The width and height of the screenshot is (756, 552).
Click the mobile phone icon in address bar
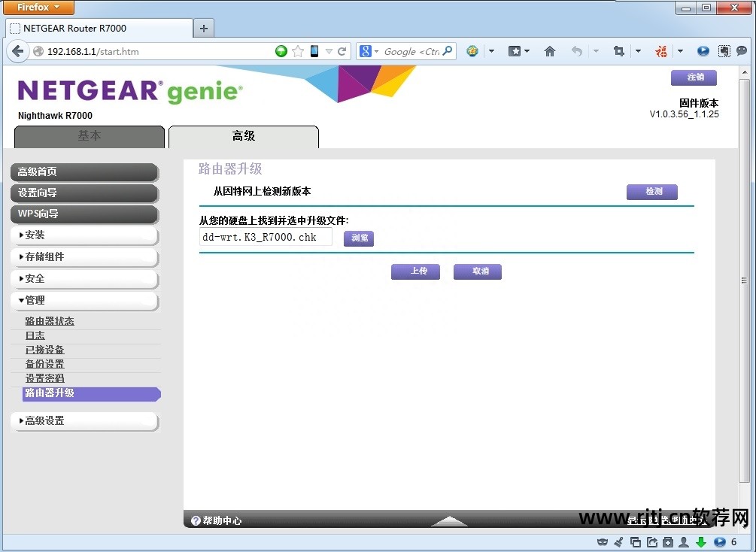[314, 51]
